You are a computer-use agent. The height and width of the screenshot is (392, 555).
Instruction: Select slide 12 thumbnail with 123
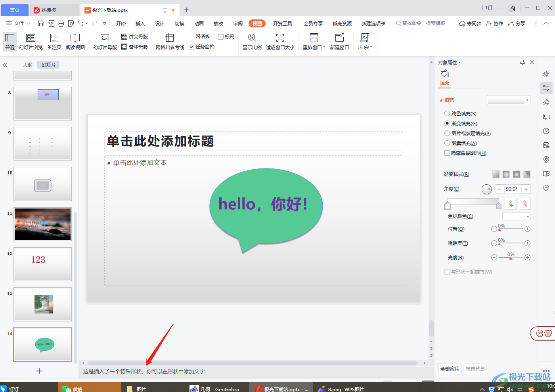[x=43, y=264]
